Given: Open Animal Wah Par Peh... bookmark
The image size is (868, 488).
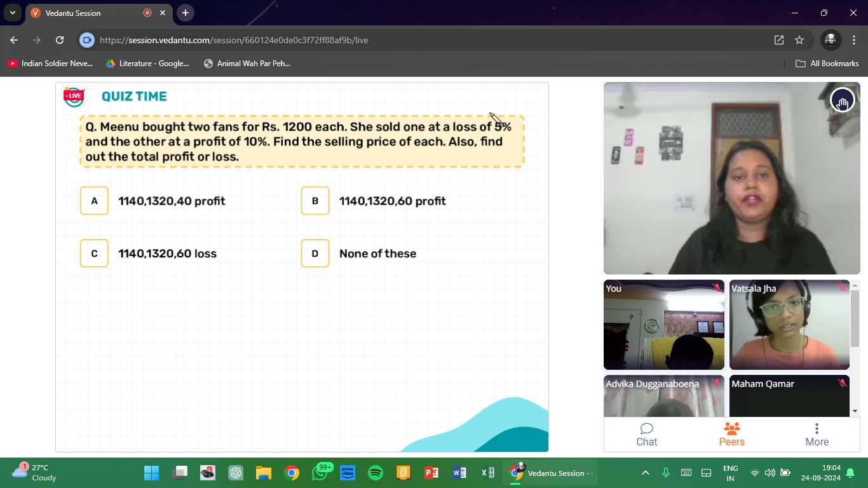Looking at the screenshot, I should pyautogui.click(x=247, y=64).
